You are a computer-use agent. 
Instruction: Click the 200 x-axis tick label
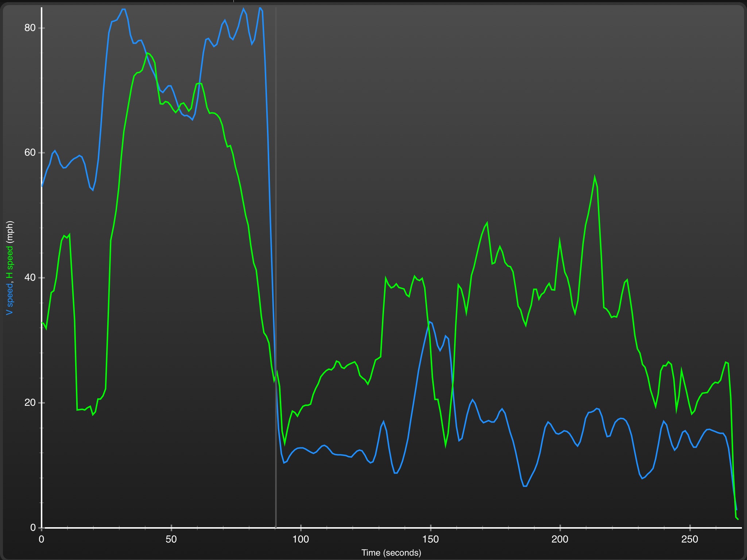(560, 539)
